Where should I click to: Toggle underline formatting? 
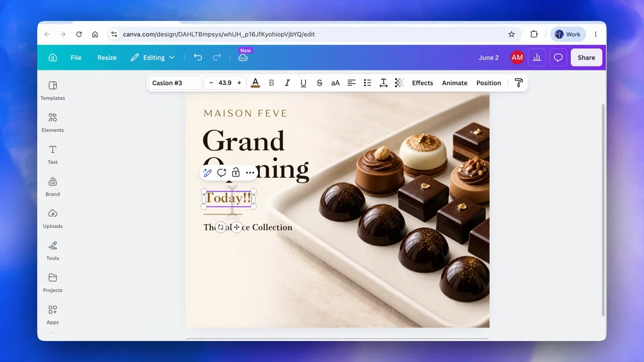(x=303, y=83)
